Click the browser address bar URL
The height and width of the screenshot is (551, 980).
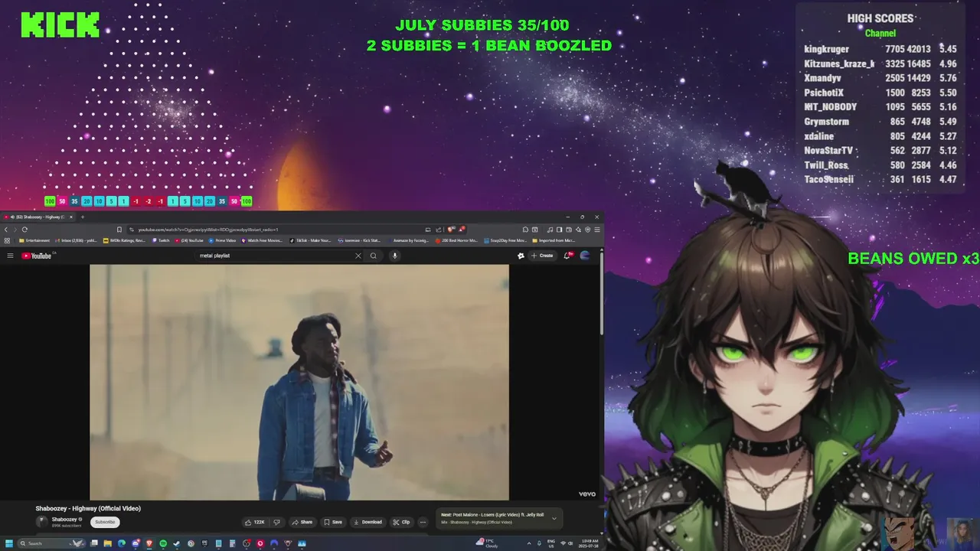coord(208,230)
